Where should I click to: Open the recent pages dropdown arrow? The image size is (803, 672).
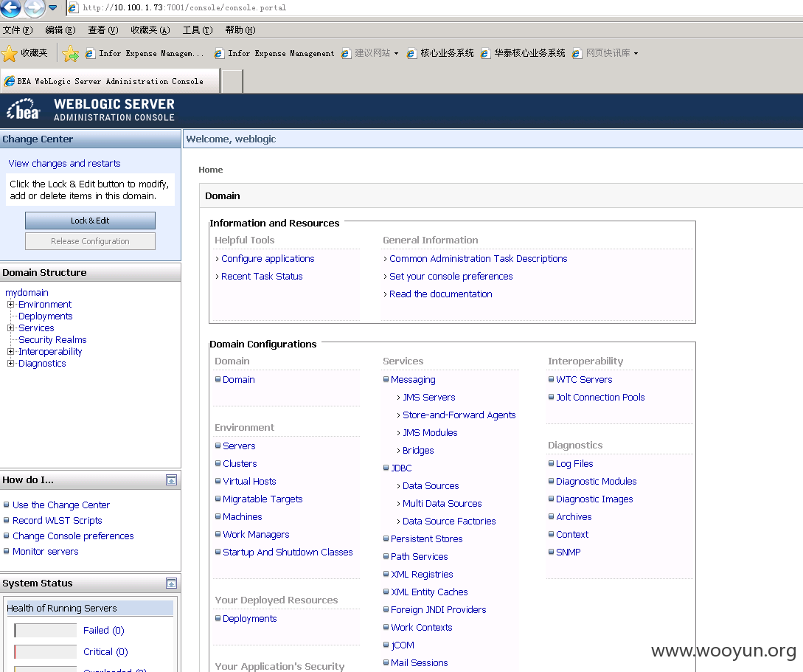[x=53, y=7]
